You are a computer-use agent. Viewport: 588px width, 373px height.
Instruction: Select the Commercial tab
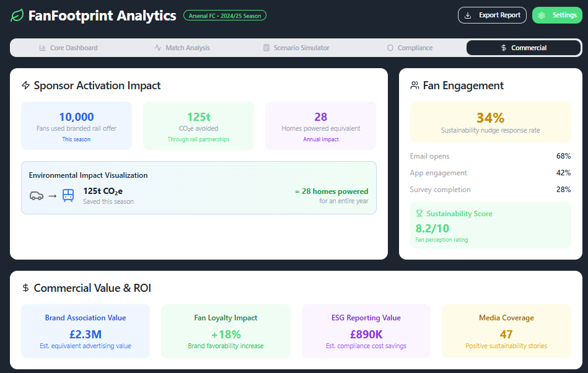click(x=524, y=48)
